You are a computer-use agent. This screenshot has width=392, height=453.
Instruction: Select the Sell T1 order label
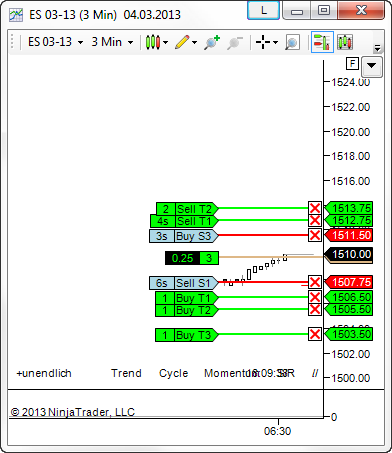click(x=184, y=221)
